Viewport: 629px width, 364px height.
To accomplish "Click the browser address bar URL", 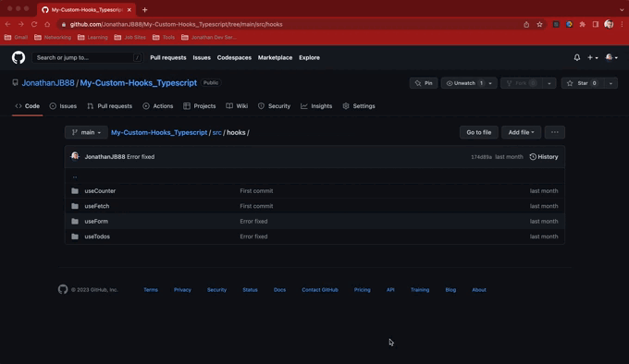I will (176, 24).
